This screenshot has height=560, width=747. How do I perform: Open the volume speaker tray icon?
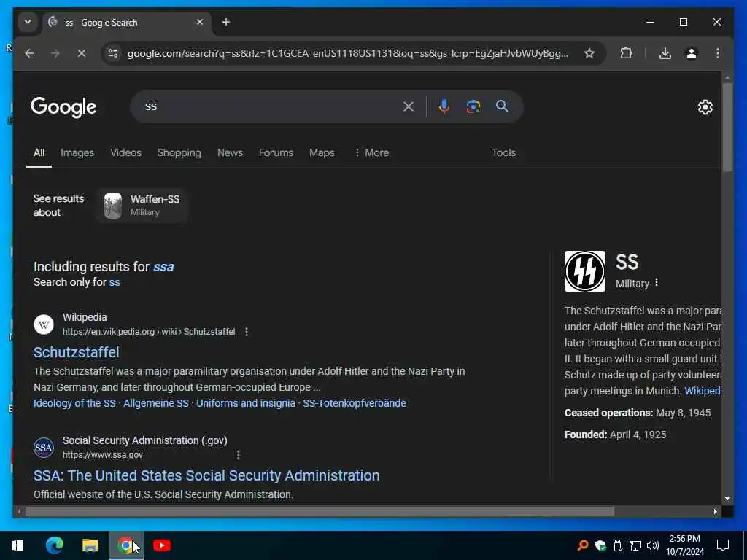click(x=653, y=545)
